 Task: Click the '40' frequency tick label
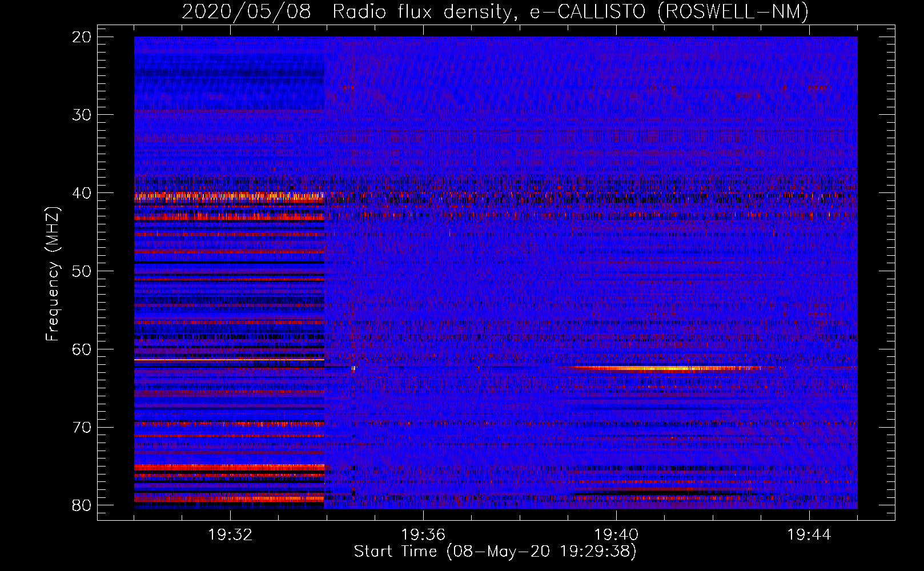click(82, 193)
